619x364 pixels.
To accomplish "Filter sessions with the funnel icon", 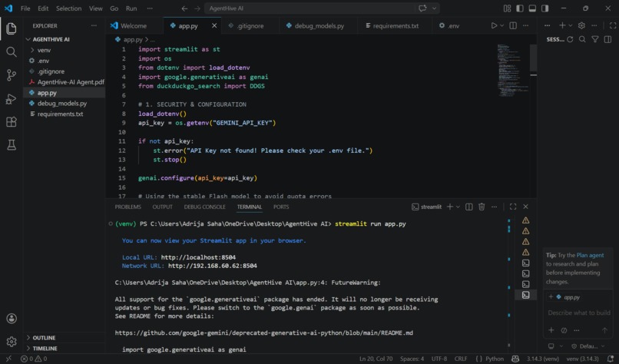I will [x=595, y=39].
